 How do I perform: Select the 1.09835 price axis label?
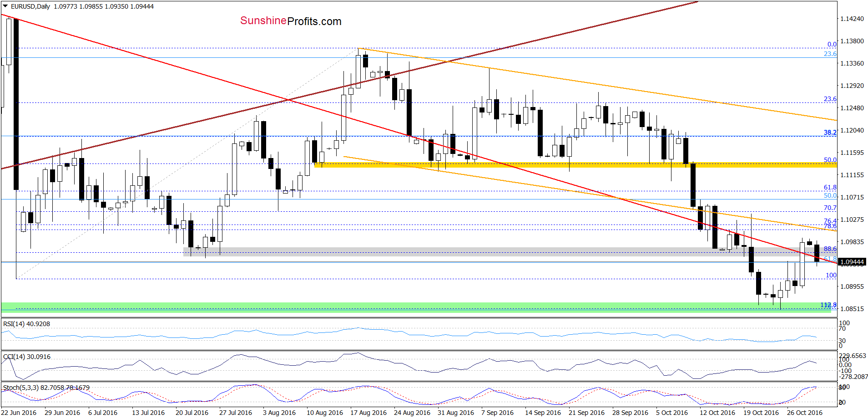tap(852, 242)
